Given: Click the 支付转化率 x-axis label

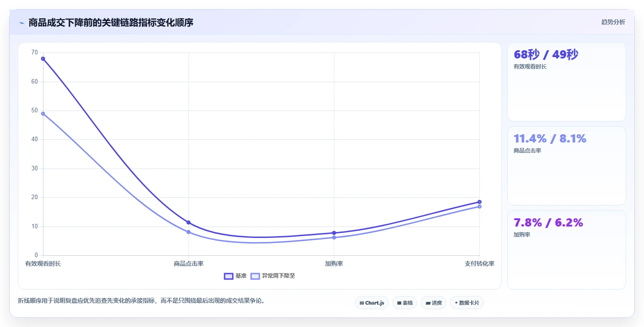Looking at the screenshot, I should [479, 264].
